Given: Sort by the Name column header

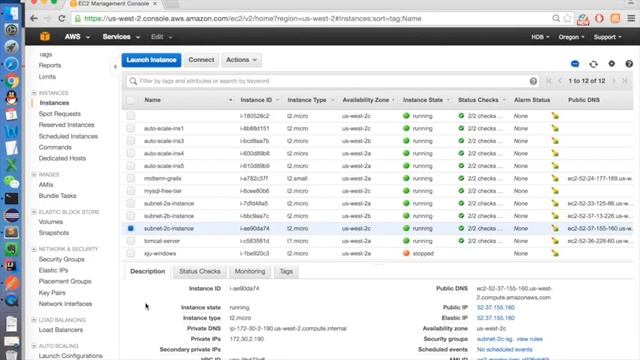Looking at the screenshot, I should (153, 100).
